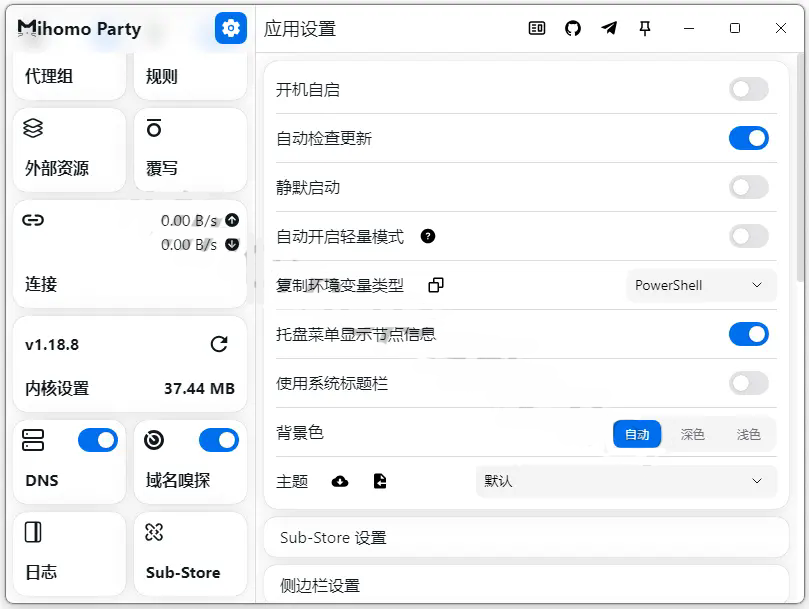Pin the window with the pushpin icon

(x=645, y=28)
